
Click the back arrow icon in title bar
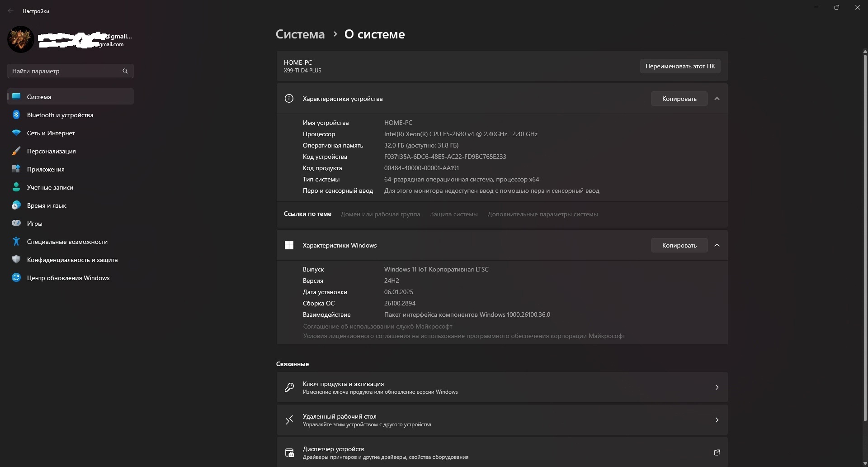pyautogui.click(x=11, y=11)
